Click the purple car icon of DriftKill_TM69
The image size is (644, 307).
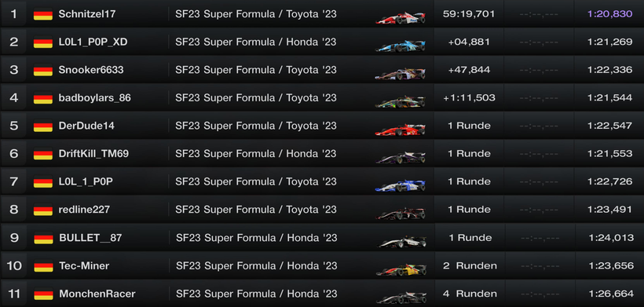point(401,157)
